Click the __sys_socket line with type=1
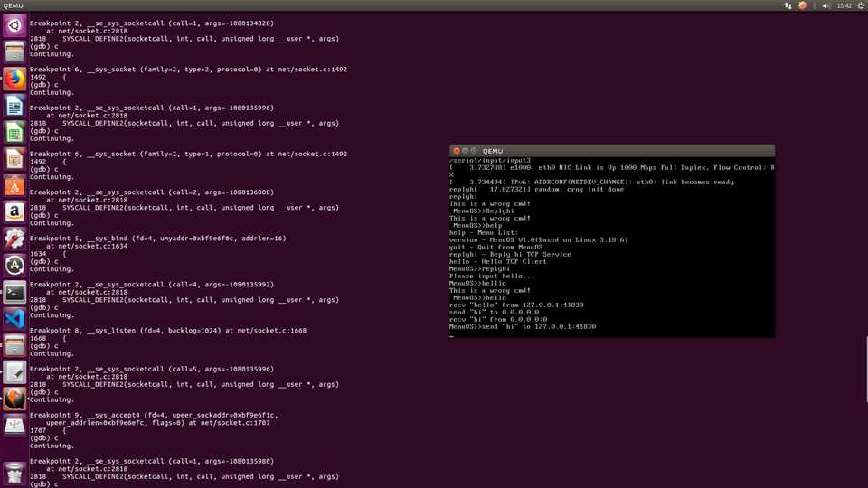The image size is (868, 488). [188, 154]
